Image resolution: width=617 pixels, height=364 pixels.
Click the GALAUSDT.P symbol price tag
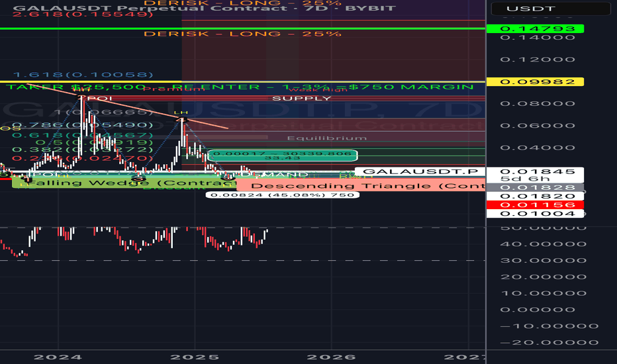click(420, 171)
